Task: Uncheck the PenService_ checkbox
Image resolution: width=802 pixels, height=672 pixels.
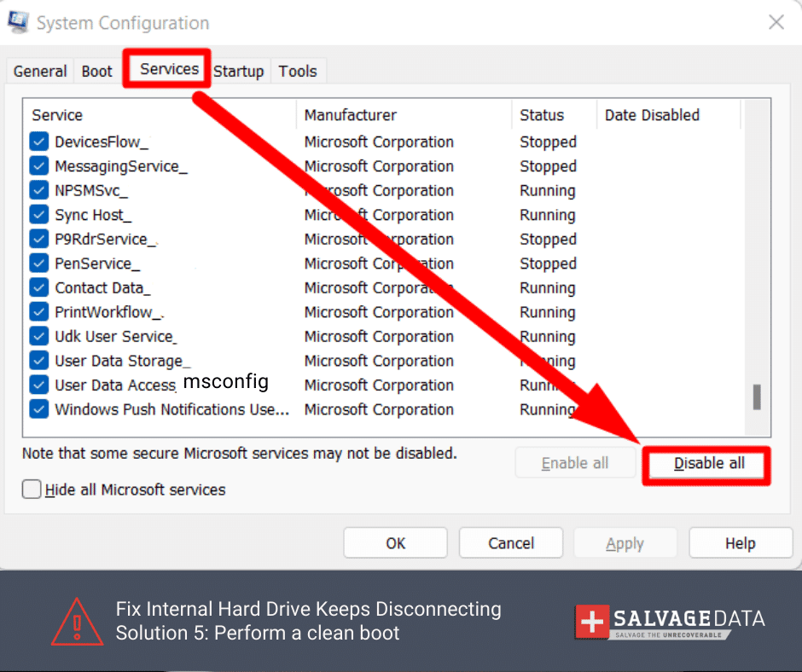Action: click(39, 264)
